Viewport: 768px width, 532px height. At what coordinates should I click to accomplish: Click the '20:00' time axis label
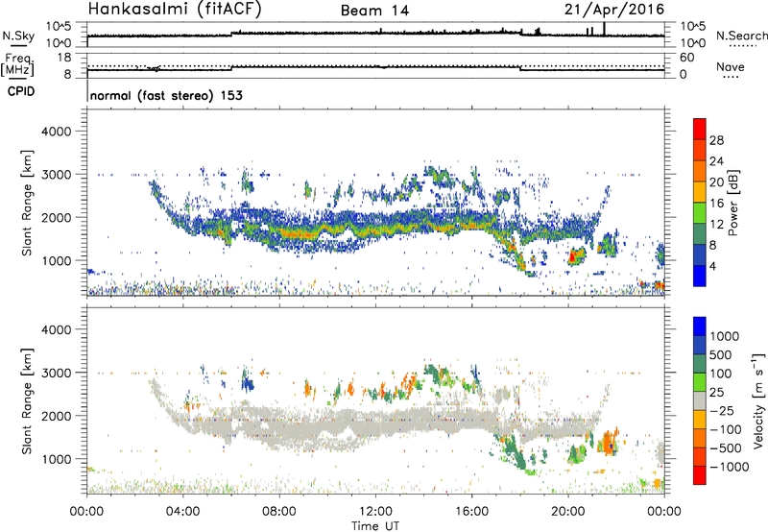point(567,512)
